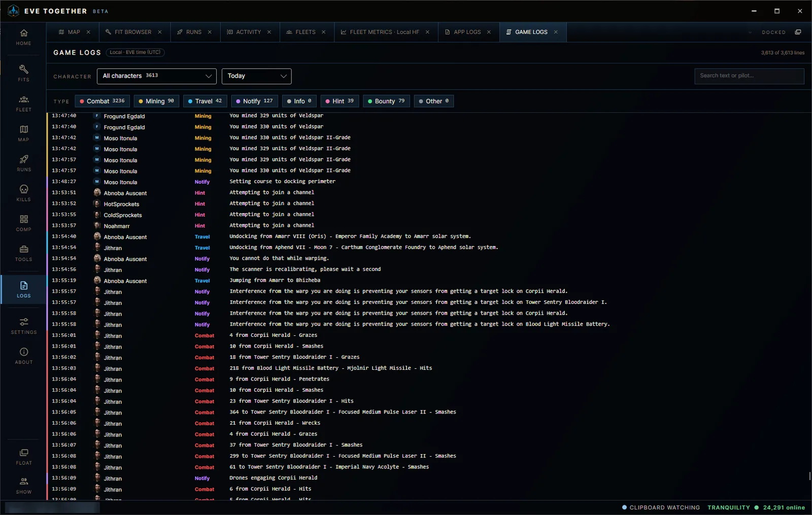
Task: Open the Kills skull sidebar icon
Action: 23,193
